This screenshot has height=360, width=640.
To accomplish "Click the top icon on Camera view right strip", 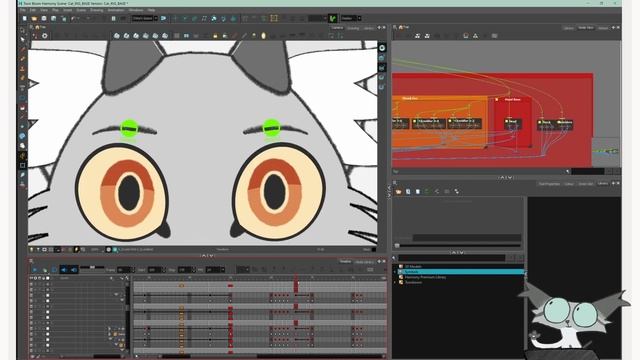I will [382, 48].
